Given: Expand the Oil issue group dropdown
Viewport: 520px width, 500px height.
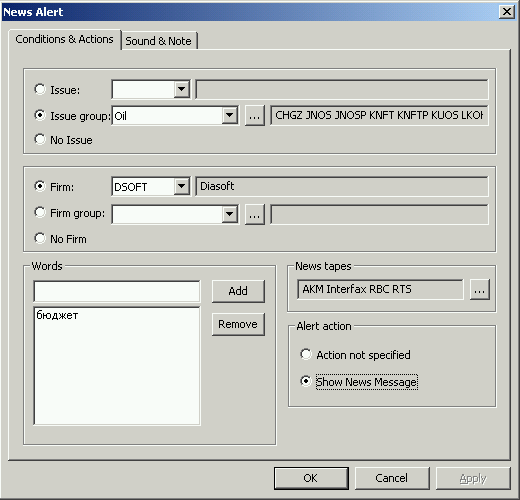Looking at the screenshot, I should tap(230, 115).
